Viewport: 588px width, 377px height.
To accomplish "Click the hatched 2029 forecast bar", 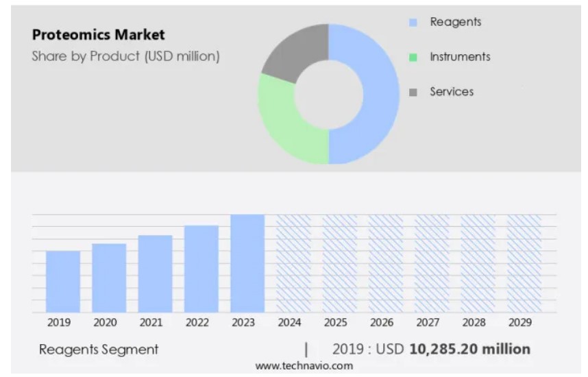I will tap(524, 264).
